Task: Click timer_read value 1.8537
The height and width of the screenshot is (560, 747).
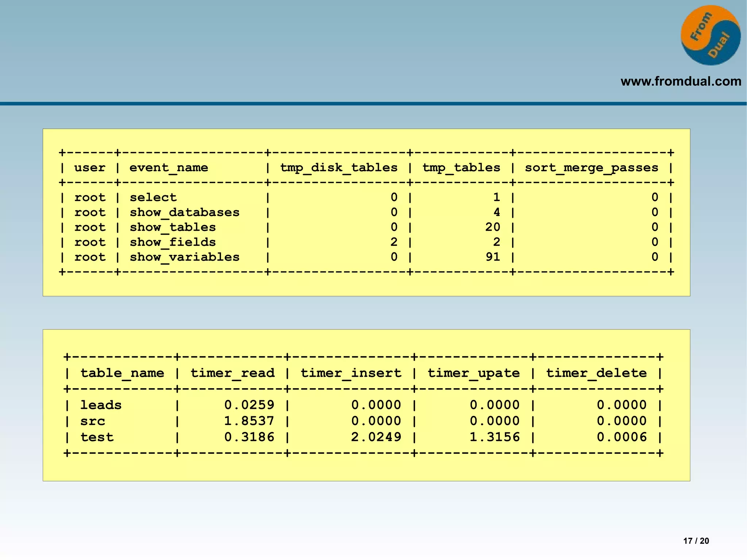Action: pos(249,421)
